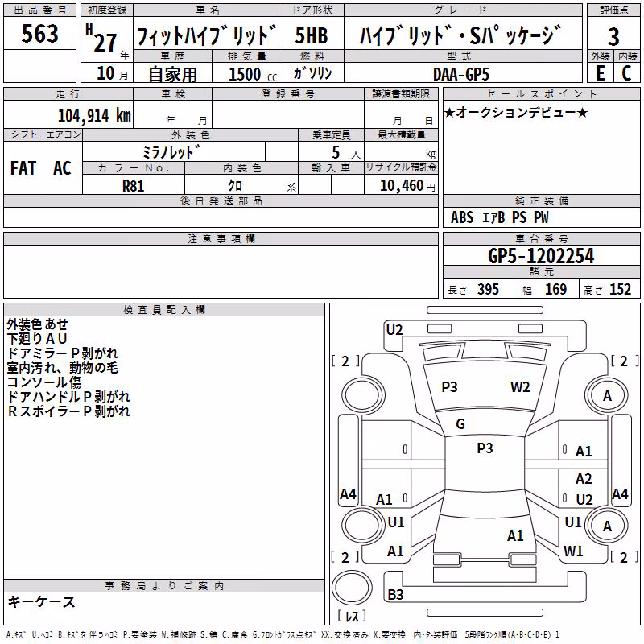Click the grade "ハイブリッド・Sパッケージ"

coord(460,35)
